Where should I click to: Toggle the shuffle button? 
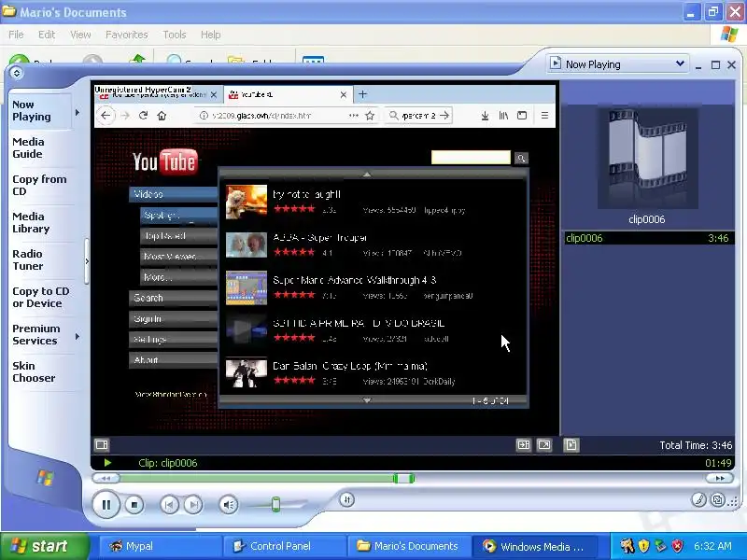pos(347,499)
